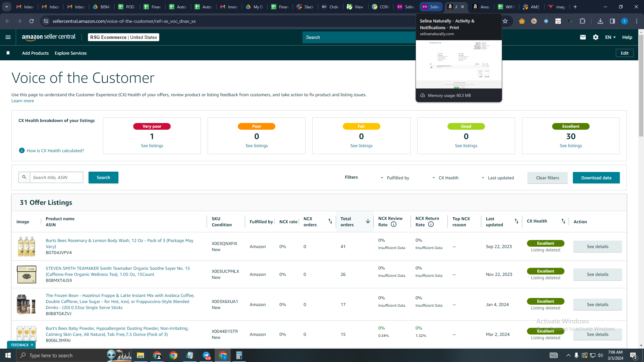Open Burts Bees Rosemary & Lemon product link
Viewport: 644px width, 362px height.
119,243
